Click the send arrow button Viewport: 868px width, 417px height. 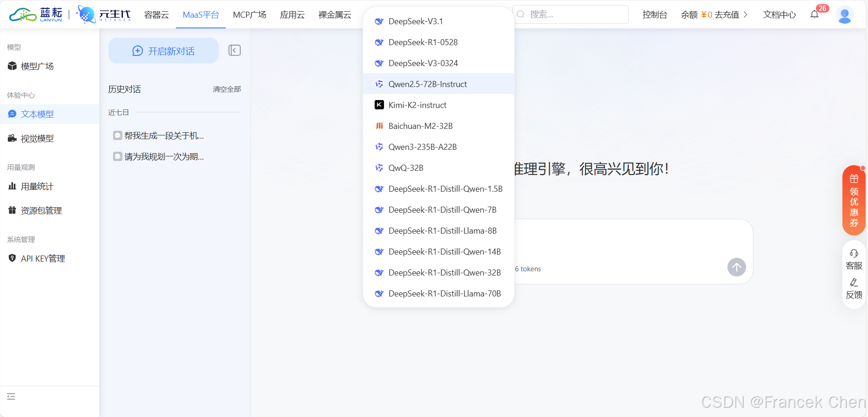[x=736, y=267]
